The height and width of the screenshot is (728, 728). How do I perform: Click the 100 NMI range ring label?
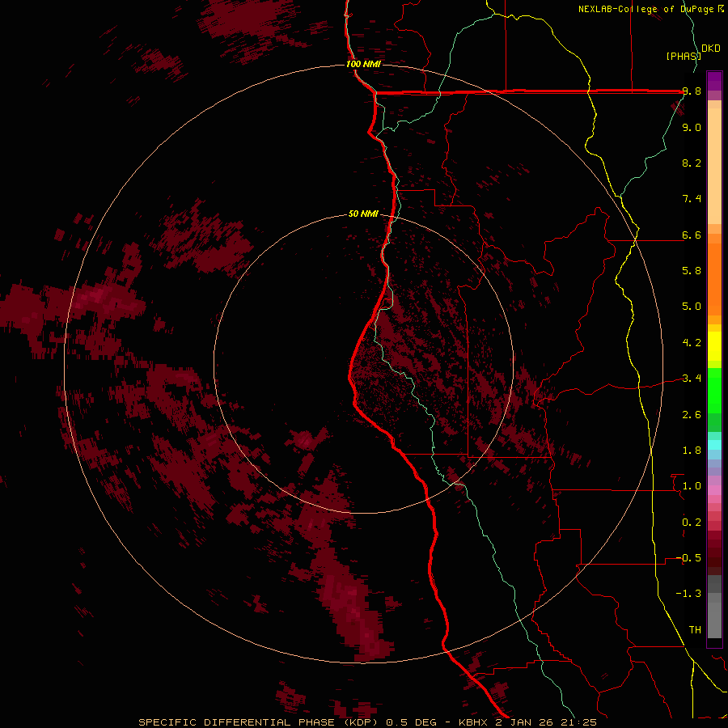(363, 64)
